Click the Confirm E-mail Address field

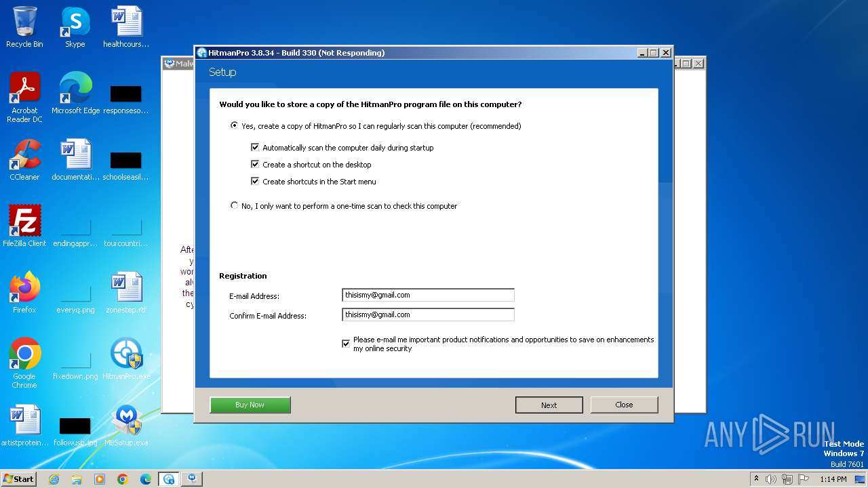tap(428, 314)
